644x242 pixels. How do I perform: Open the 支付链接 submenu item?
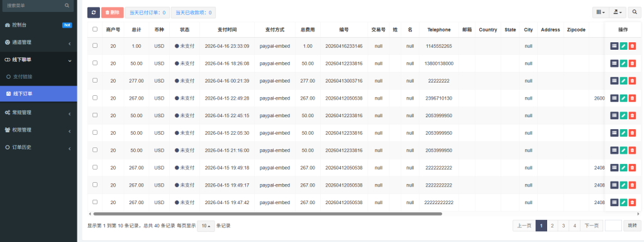(38, 76)
